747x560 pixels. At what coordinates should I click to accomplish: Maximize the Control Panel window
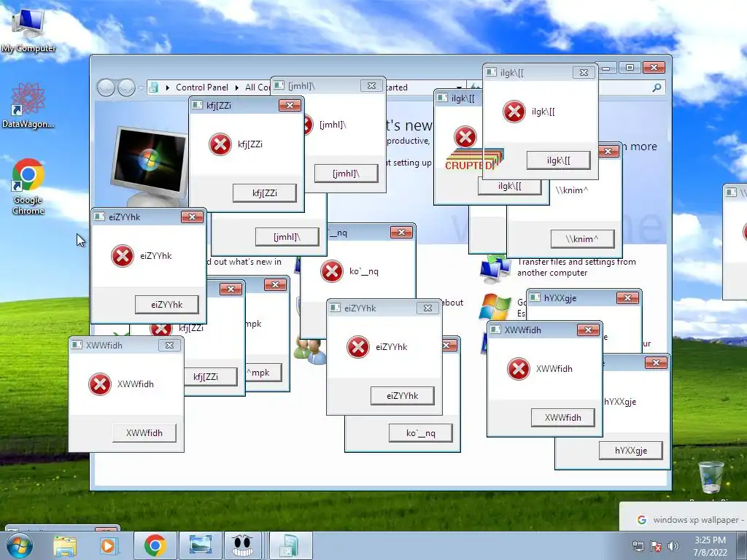point(630,68)
